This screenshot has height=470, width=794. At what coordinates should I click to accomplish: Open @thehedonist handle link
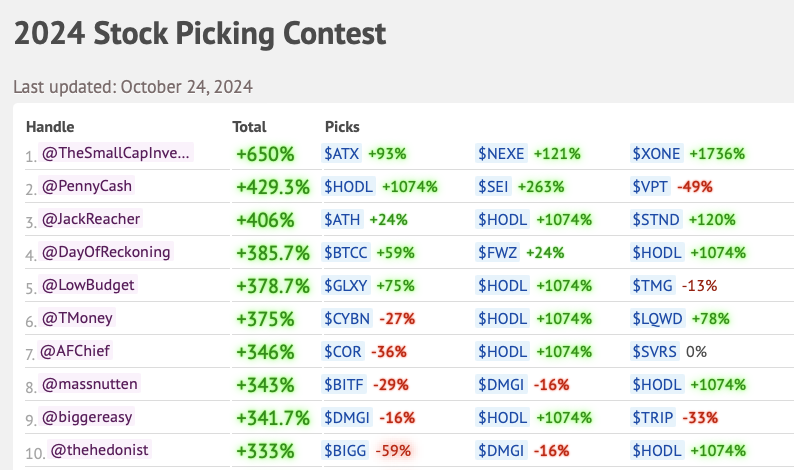pos(99,449)
